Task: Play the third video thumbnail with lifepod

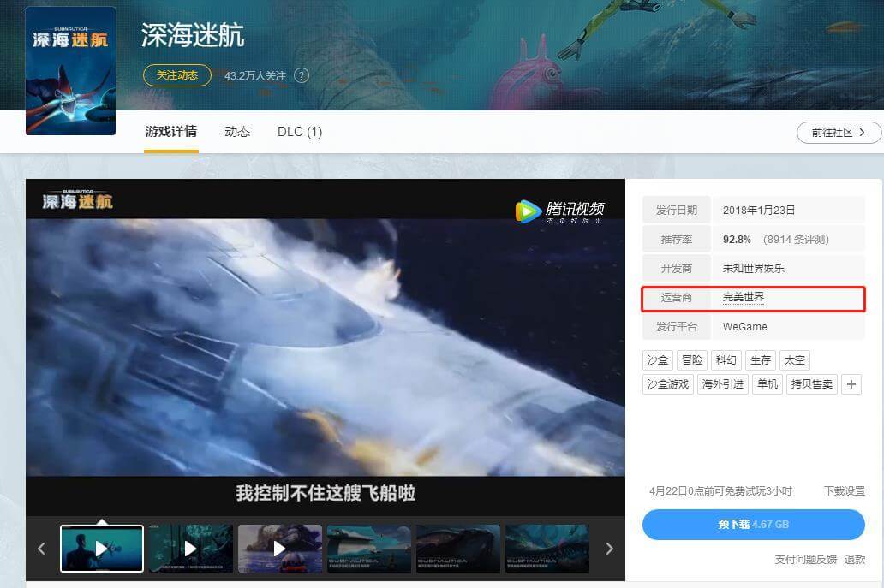Action: click(279, 549)
